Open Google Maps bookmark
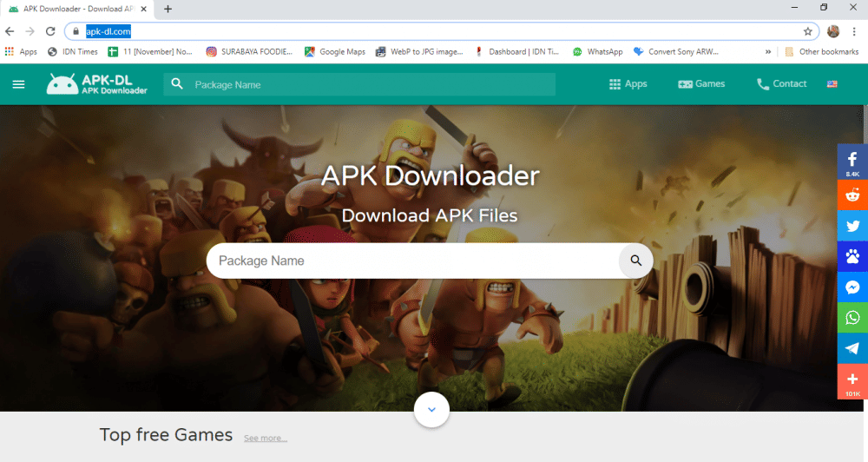 coord(335,51)
